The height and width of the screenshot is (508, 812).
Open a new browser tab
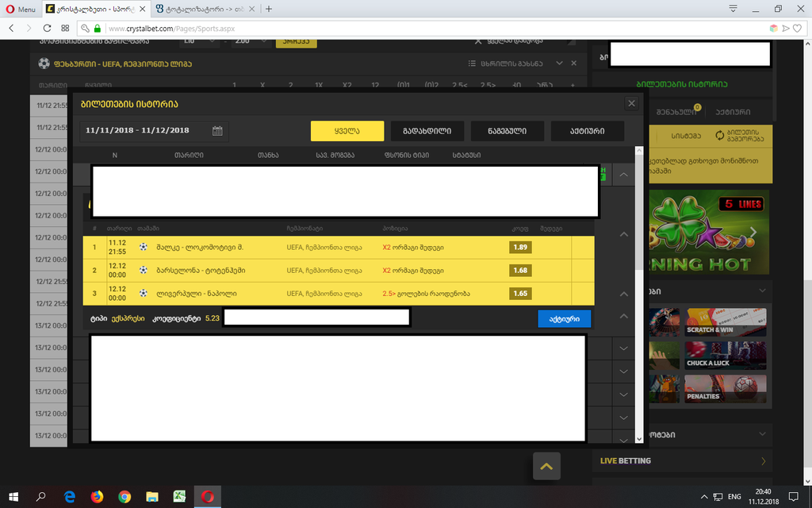tap(268, 9)
